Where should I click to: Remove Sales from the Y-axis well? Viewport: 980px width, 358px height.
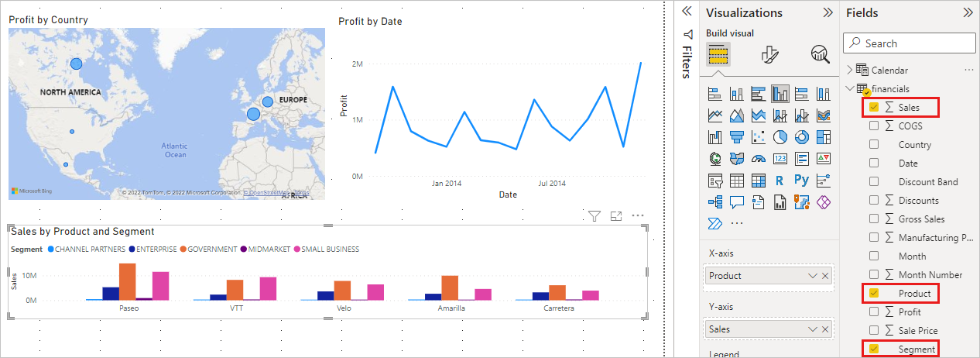(825, 329)
